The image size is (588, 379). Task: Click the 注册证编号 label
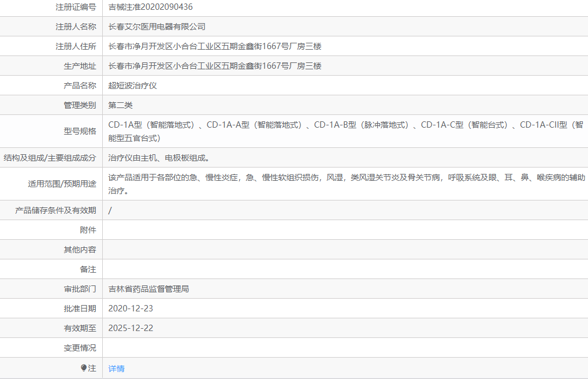[76, 7]
